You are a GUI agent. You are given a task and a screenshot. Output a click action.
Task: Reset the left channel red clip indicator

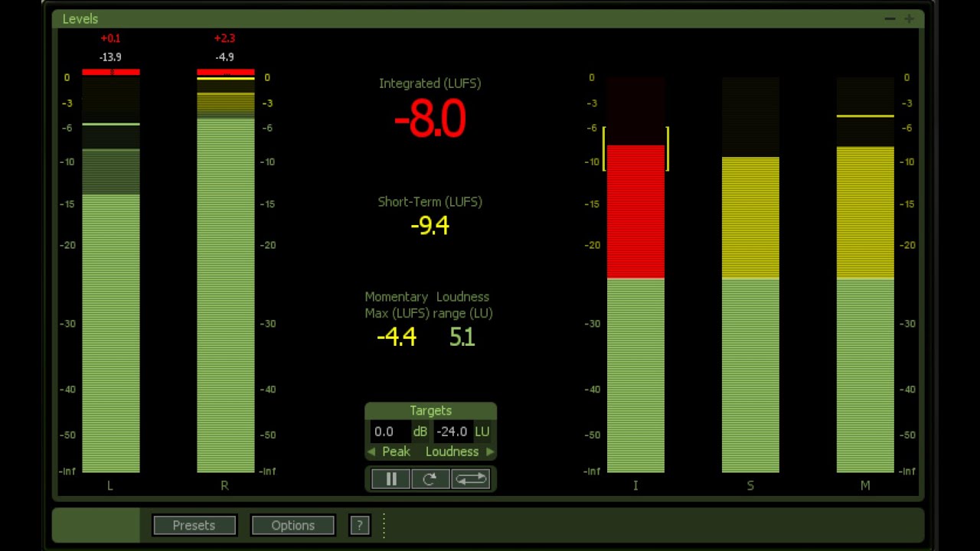(111, 72)
